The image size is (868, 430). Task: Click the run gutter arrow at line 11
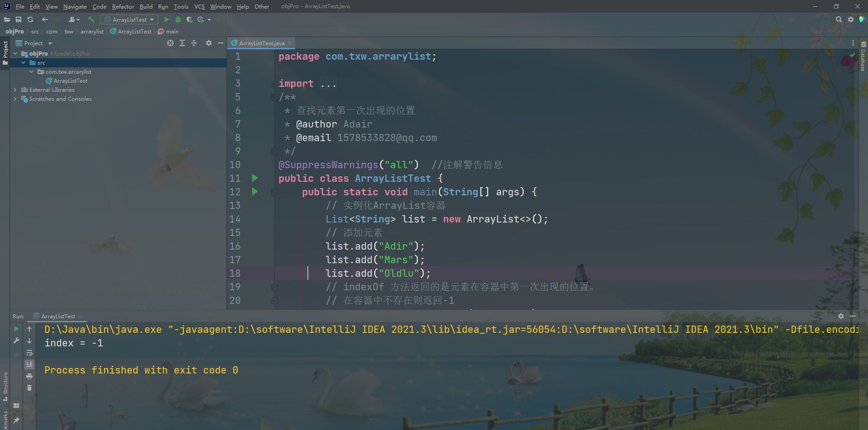click(255, 178)
